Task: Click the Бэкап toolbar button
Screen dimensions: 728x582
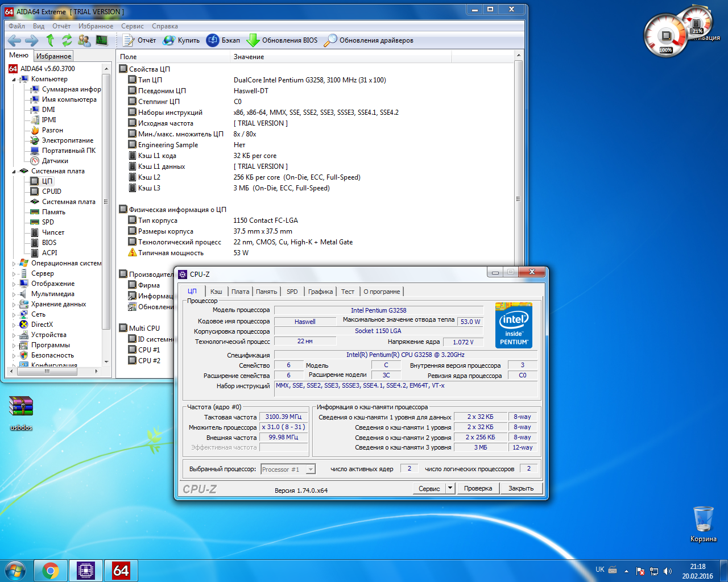Action: click(x=223, y=40)
